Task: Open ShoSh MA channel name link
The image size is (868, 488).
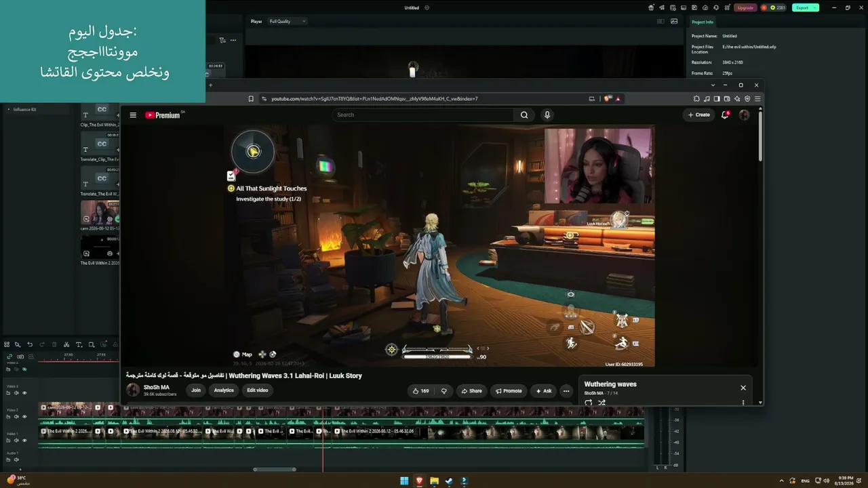Action: coord(157,388)
